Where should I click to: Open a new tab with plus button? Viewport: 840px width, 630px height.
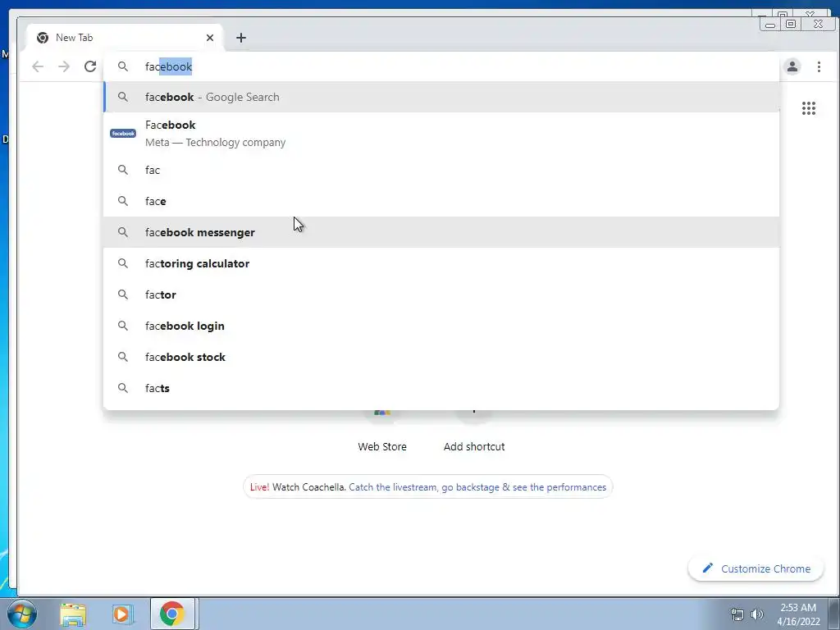[x=241, y=38]
